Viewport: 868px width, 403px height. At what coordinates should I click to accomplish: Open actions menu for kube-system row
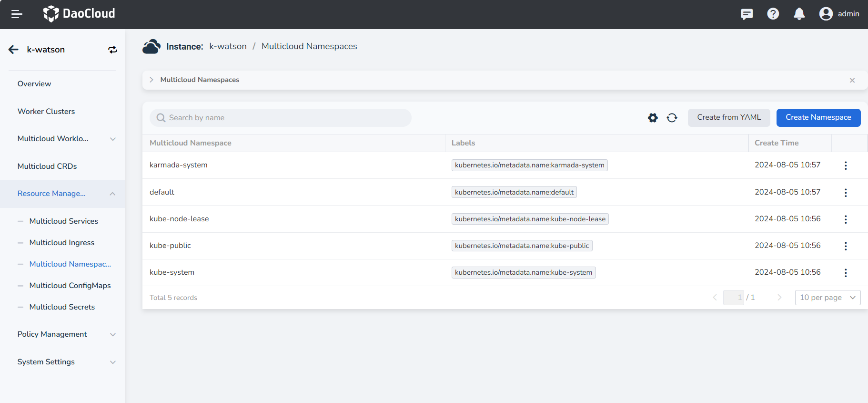846,273
